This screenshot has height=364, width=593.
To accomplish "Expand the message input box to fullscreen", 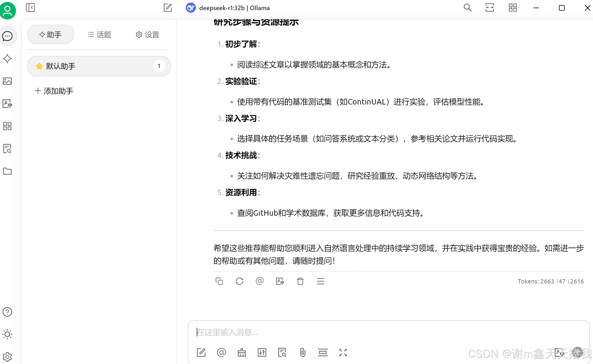I will point(343,352).
